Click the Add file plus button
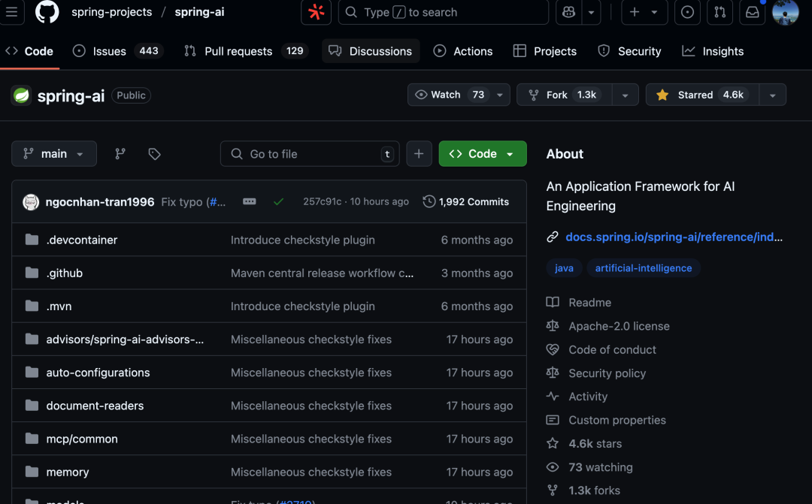Screen dimensions: 812x504 [x=419, y=154]
